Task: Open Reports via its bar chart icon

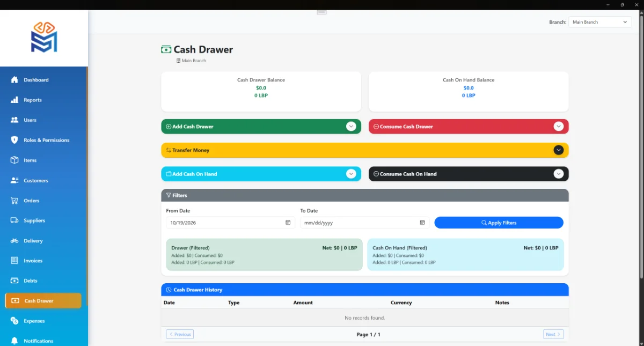Action: 14,100
